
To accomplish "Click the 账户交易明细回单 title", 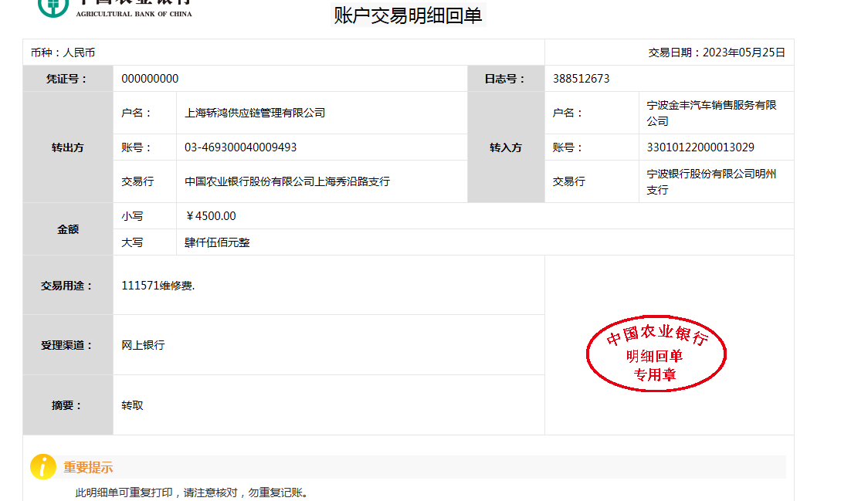I will [x=408, y=15].
